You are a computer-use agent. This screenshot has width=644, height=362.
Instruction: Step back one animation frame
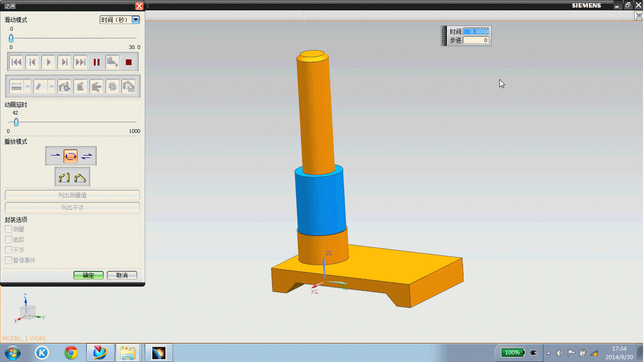click(x=33, y=62)
